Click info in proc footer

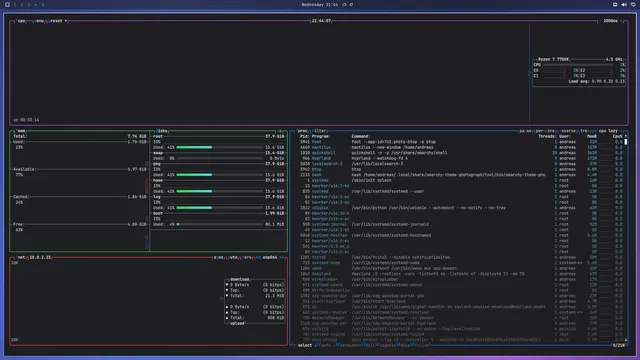326,345
